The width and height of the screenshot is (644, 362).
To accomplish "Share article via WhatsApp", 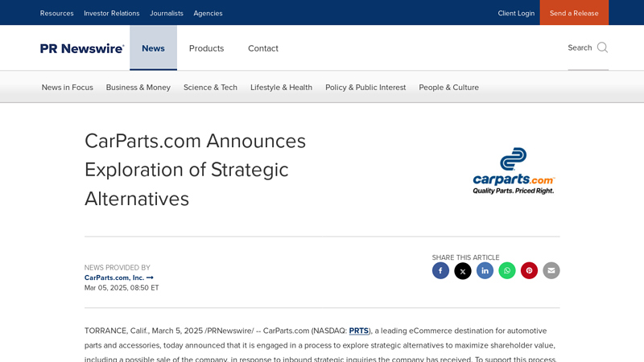I will (507, 270).
